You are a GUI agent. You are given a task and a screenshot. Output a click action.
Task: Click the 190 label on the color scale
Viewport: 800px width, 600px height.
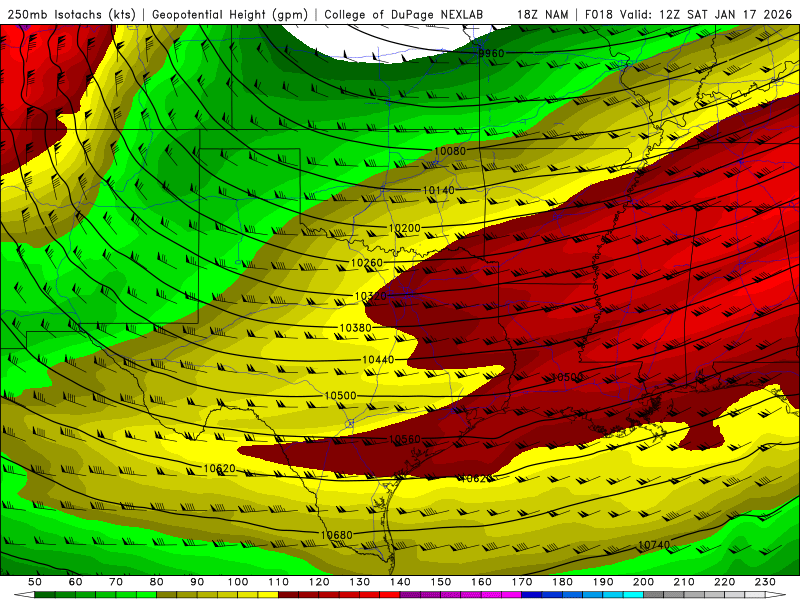click(x=603, y=582)
